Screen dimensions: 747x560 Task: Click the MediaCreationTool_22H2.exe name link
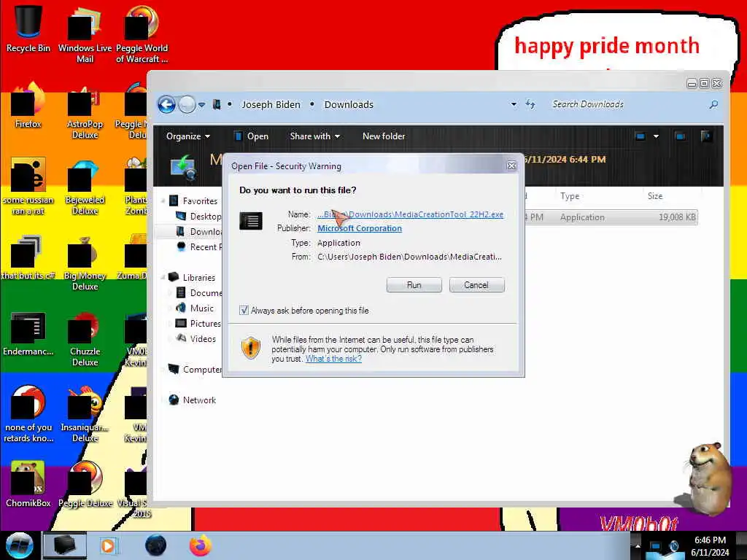point(410,214)
